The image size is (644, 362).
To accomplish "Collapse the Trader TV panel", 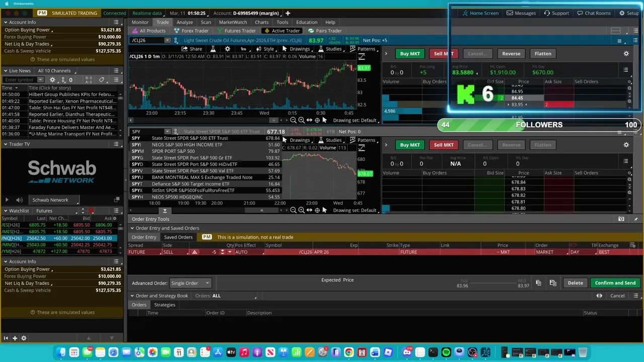I will pyautogui.click(x=5, y=144).
